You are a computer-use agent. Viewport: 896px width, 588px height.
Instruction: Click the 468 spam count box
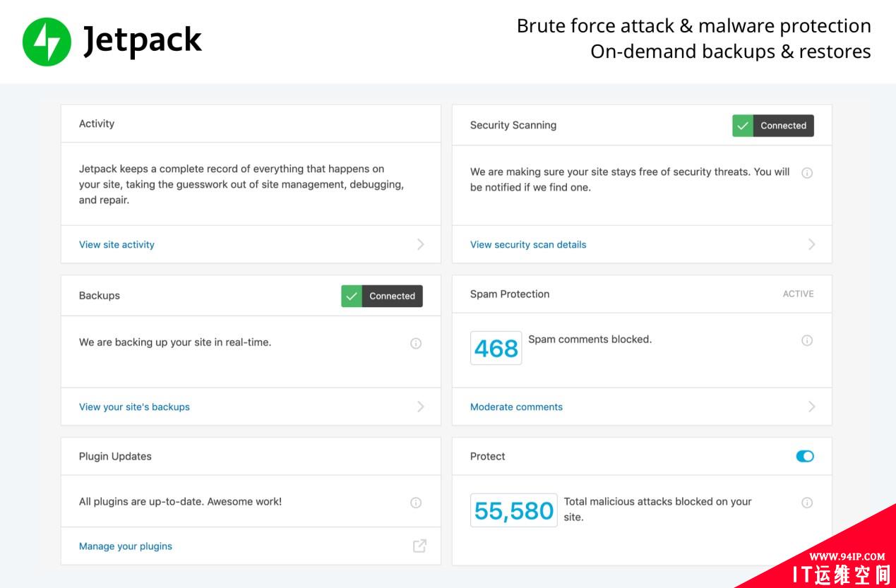coord(496,348)
